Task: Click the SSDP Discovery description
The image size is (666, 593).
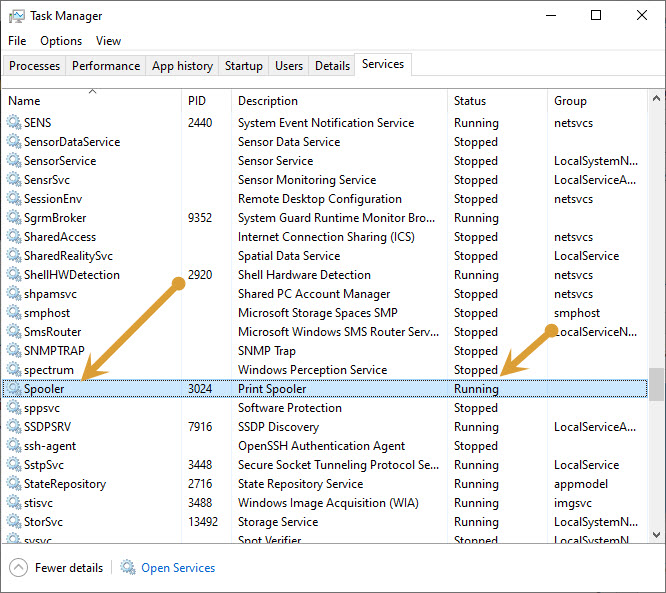Action: (278, 426)
